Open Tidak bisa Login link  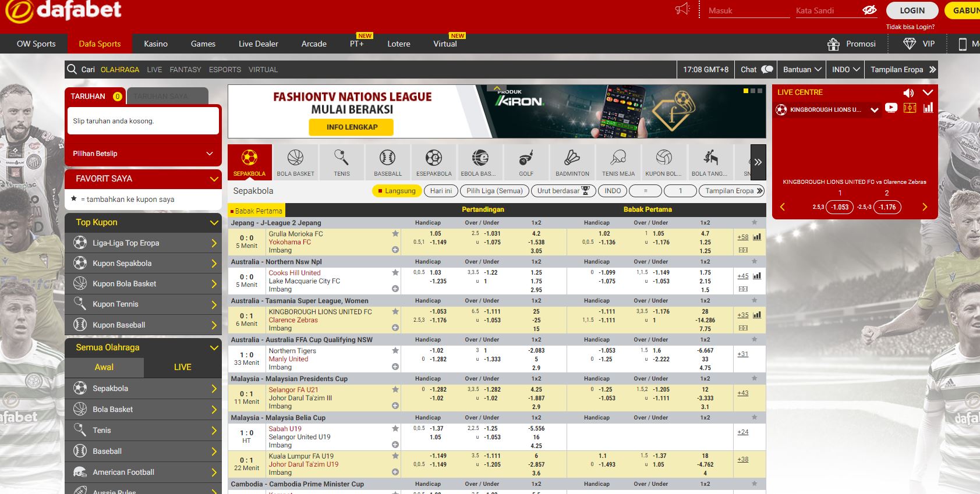click(x=910, y=27)
